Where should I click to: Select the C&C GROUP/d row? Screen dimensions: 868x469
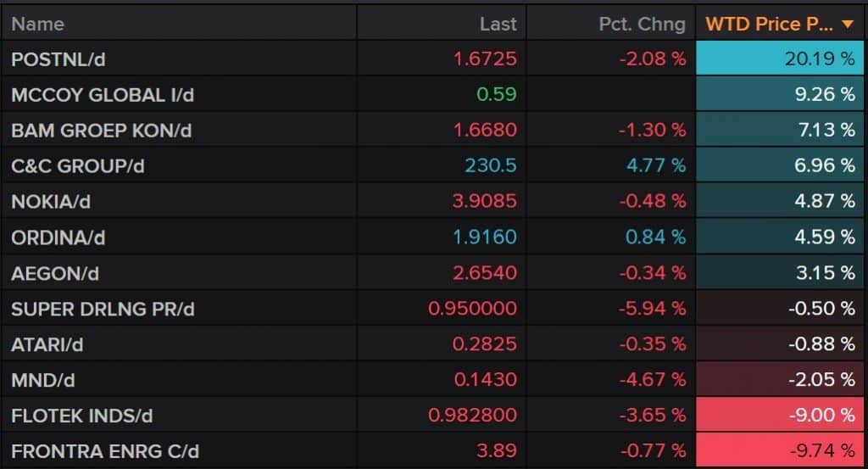pyautogui.click(x=78, y=166)
